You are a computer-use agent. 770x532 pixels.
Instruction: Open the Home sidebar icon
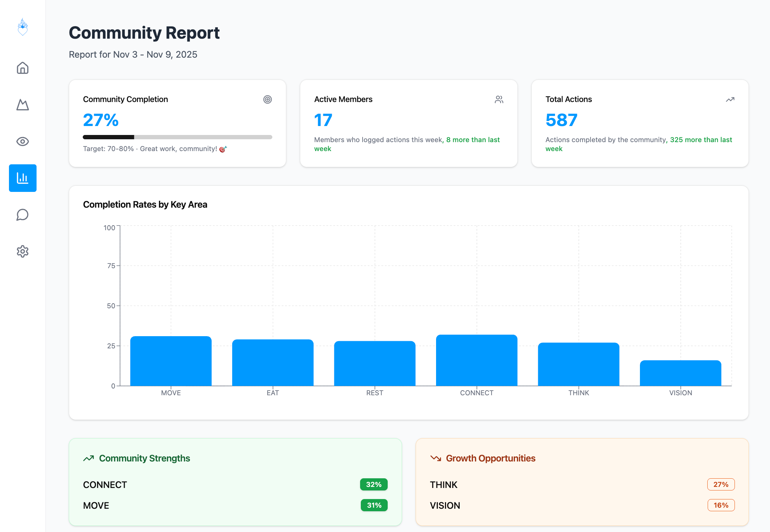23,68
